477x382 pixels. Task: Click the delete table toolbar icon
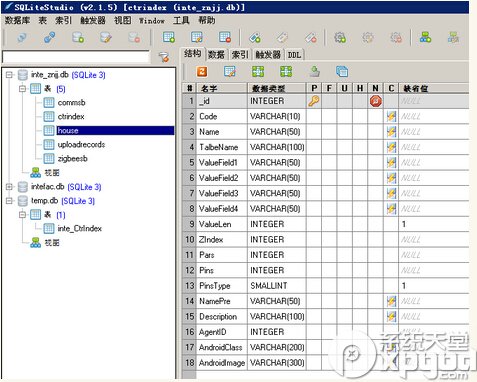pyautogui.click(x=225, y=37)
